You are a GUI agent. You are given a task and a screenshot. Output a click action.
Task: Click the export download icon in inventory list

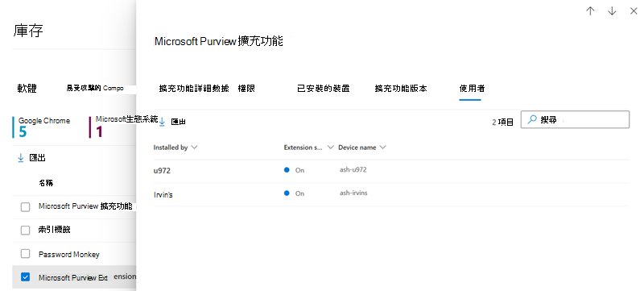(x=21, y=158)
